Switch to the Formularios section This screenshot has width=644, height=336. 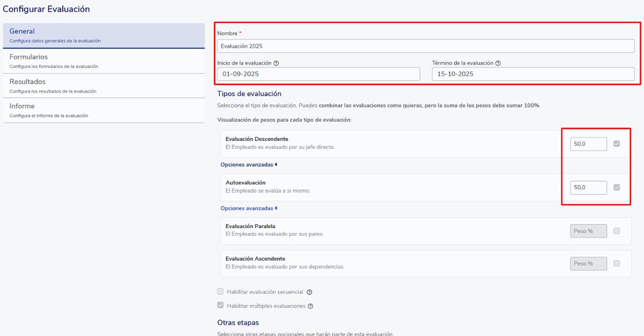103,61
